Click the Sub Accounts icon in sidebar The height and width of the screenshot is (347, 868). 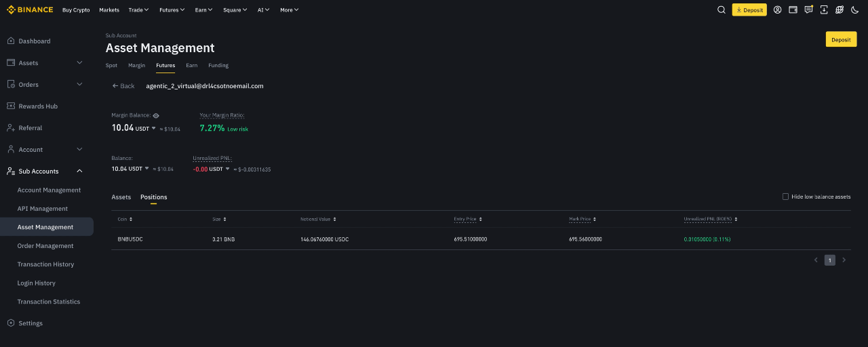coord(11,171)
